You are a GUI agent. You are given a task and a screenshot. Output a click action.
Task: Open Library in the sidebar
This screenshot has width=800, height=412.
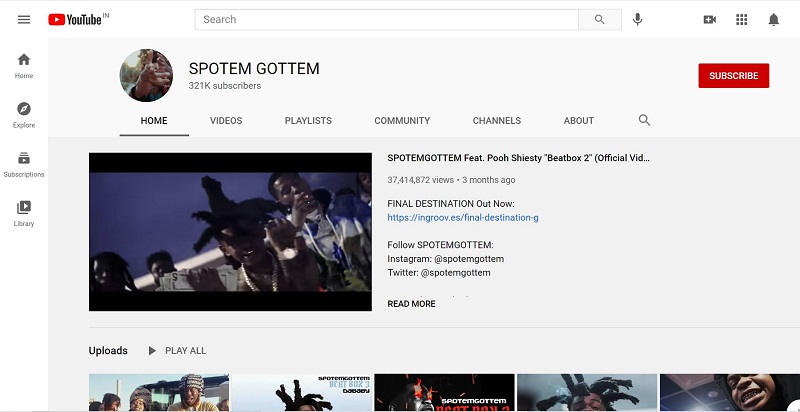pos(24,214)
